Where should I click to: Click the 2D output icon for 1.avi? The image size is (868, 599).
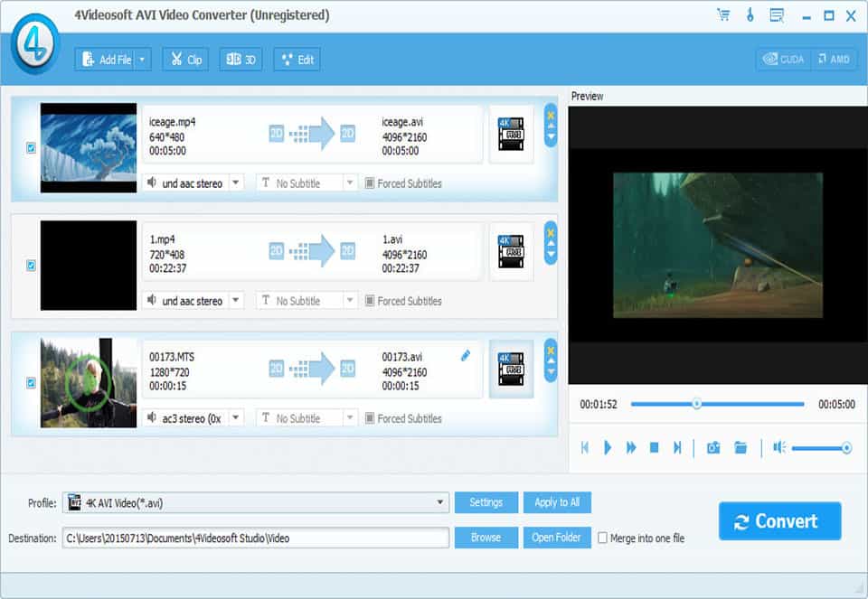click(x=347, y=251)
